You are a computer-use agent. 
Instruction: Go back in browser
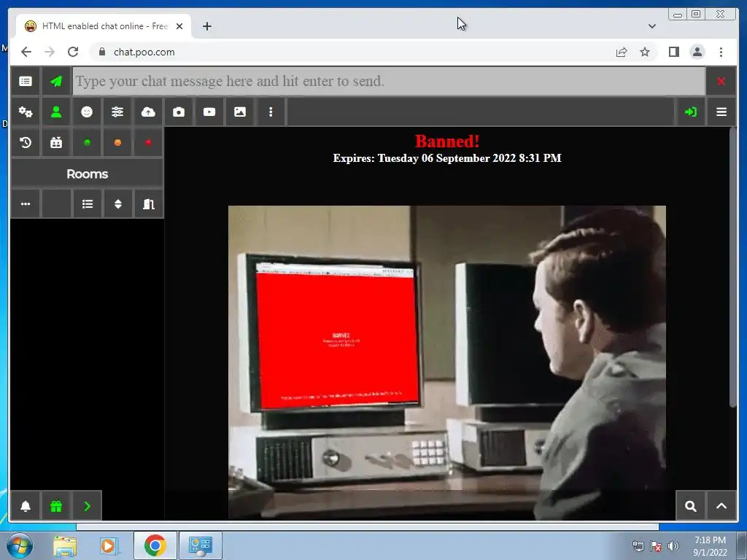click(x=26, y=52)
